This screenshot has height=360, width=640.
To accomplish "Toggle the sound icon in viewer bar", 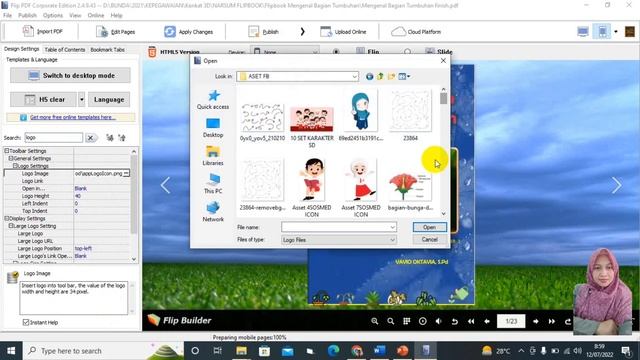I will point(438,321).
